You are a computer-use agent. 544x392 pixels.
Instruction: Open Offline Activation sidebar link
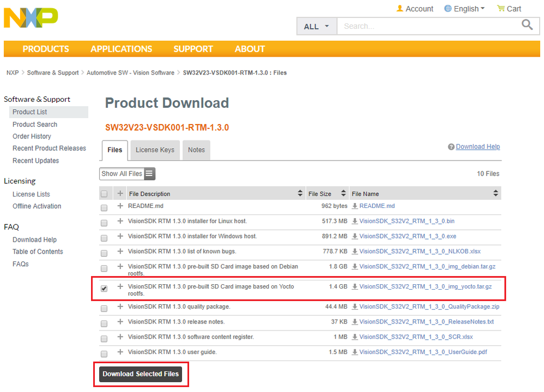point(37,206)
